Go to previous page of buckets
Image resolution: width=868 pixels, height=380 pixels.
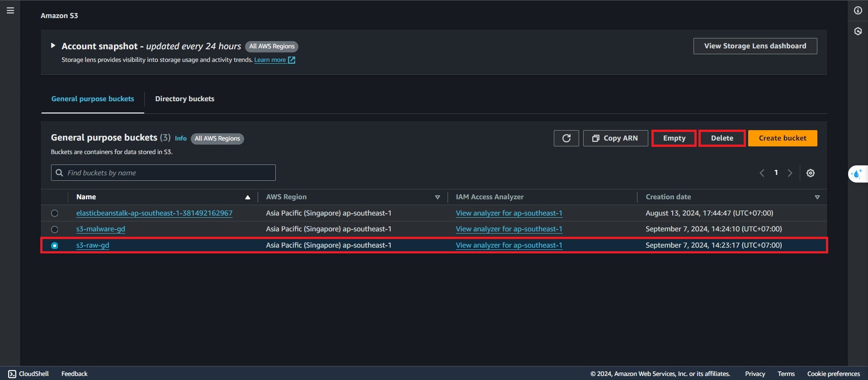[762, 173]
